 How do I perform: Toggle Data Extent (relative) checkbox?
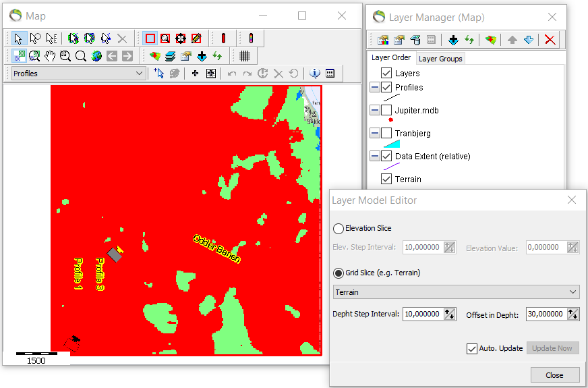[386, 156]
